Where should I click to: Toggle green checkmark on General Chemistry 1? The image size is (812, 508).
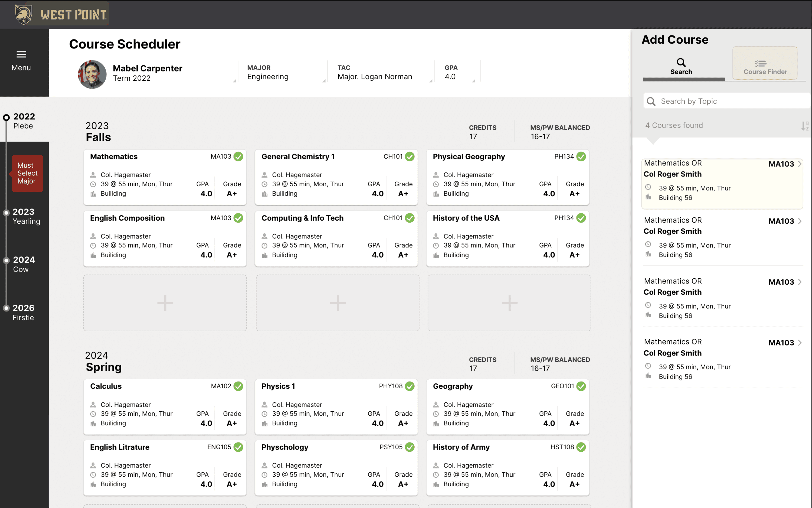409,157
